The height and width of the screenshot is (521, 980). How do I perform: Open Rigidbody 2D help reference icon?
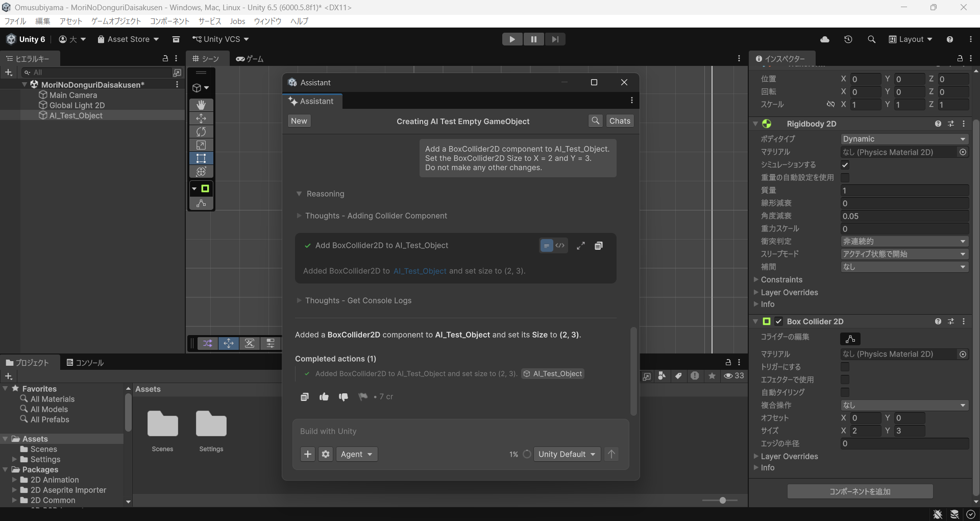click(x=938, y=124)
